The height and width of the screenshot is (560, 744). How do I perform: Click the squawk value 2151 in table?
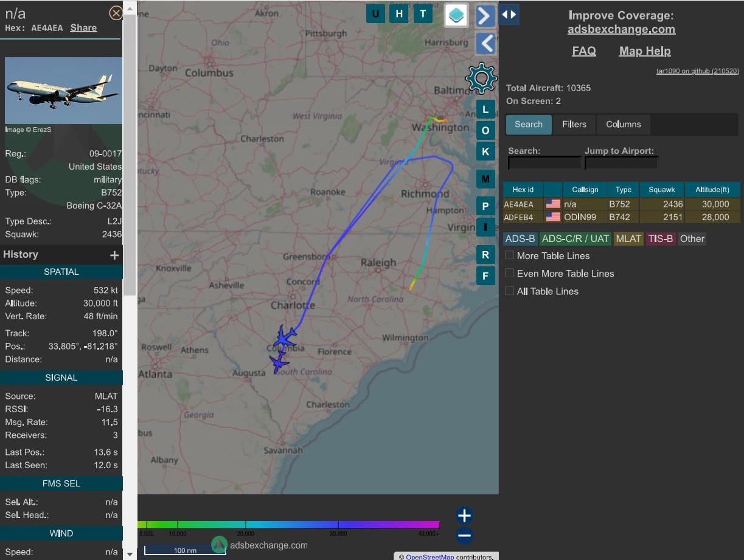click(672, 217)
